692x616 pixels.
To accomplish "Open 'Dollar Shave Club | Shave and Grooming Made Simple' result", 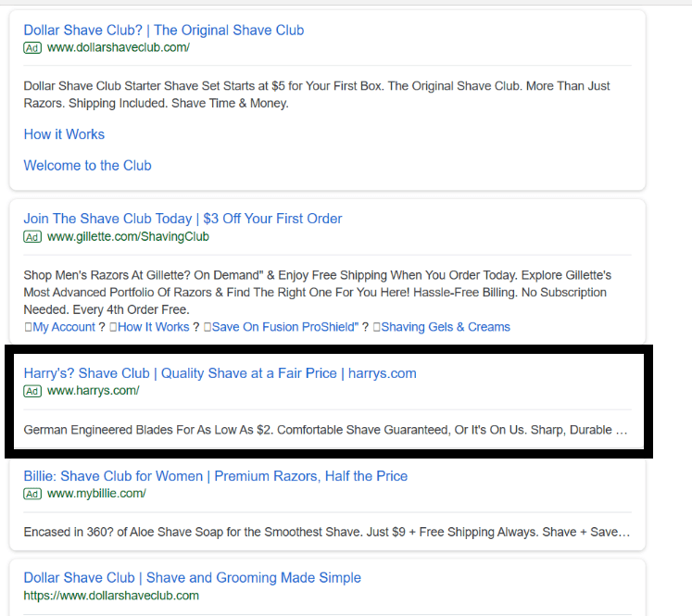I will click(193, 578).
